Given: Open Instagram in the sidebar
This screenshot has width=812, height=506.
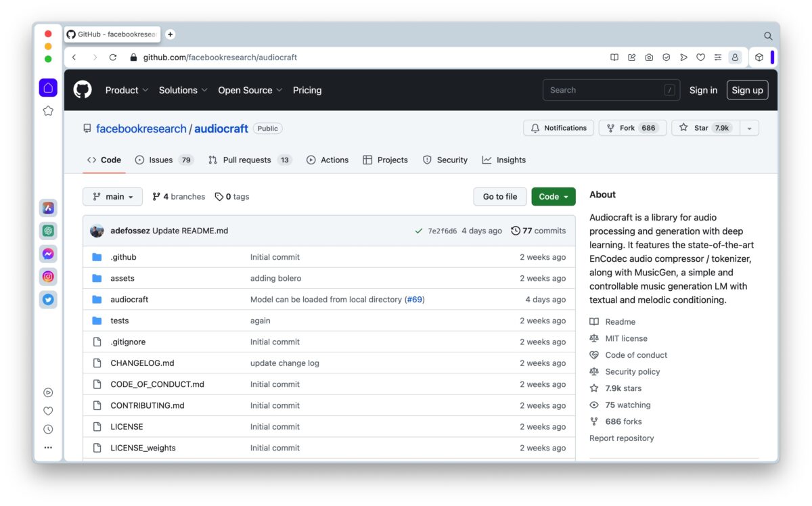Looking at the screenshot, I should 48,277.
